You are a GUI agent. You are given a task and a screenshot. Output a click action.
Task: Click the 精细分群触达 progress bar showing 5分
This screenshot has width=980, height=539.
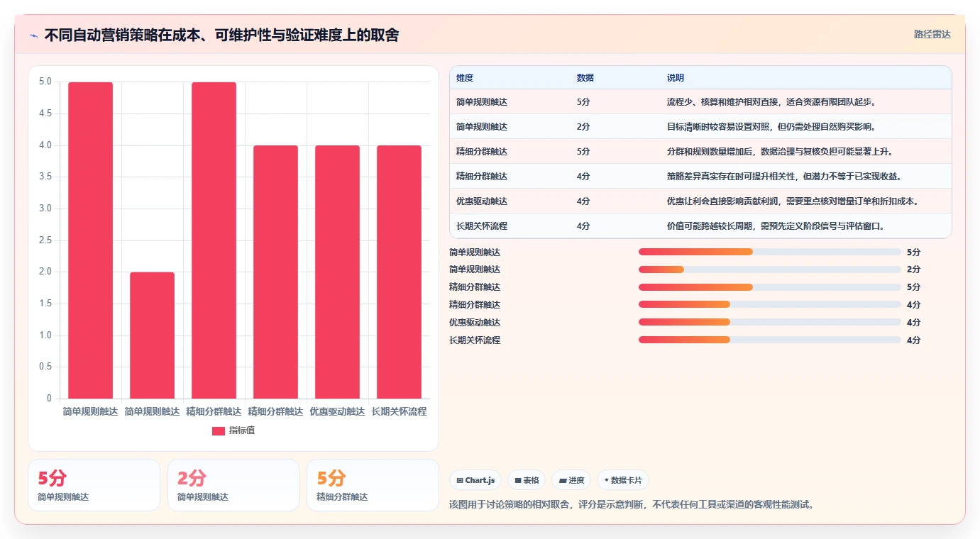[x=770, y=287]
